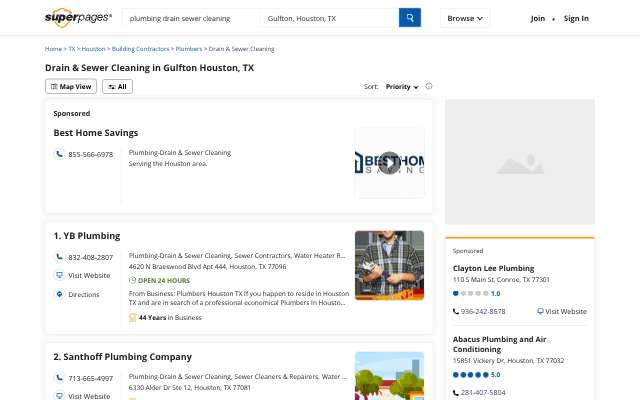The height and width of the screenshot is (400, 640).
Task: Open the Browse dropdown
Action: 465,18
